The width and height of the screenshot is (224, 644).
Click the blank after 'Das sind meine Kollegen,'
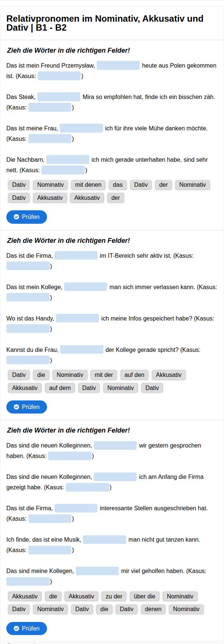coord(97,571)
